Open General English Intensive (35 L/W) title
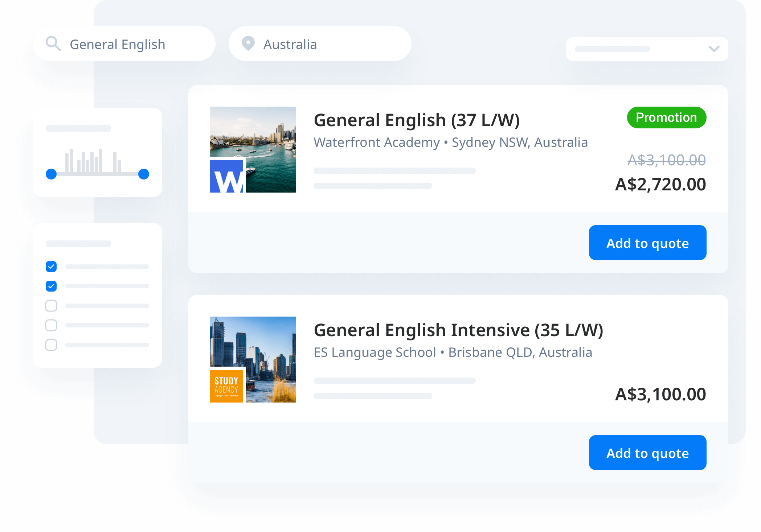The height and width of the screenshot is (532, 761). (x=458, y=330)
